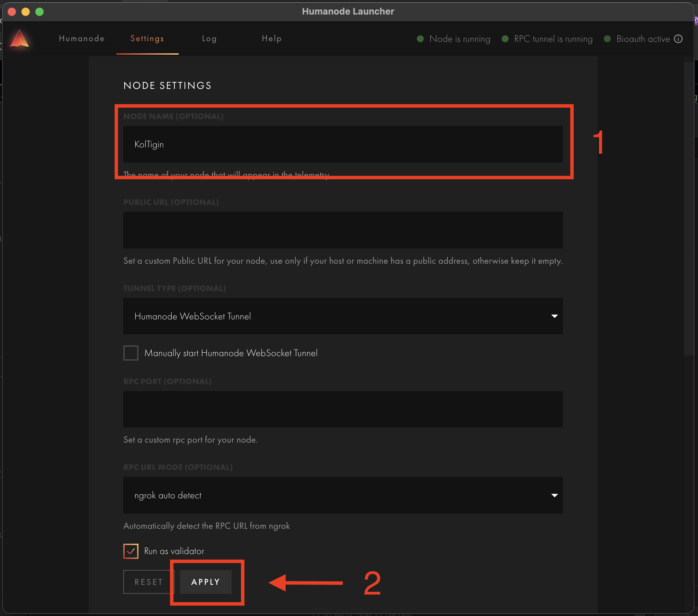Screen dimensions: 698x616
Task: Click the NODE SETTINGS heading
Action: click(x=167, y=85)
